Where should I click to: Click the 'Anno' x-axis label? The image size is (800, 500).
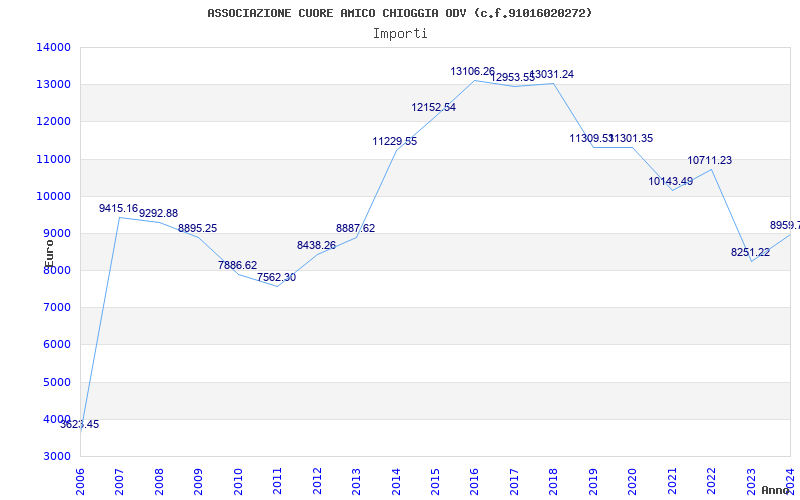pos(776,490)
